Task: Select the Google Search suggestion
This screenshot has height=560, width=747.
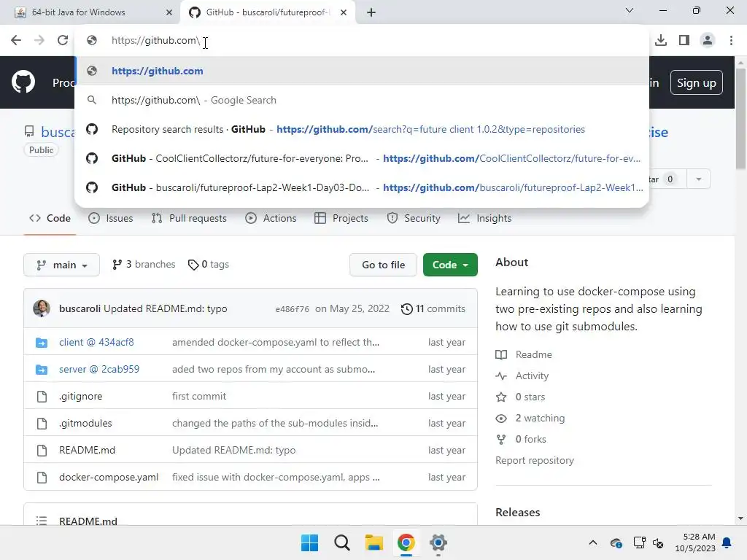Action: pyautogui.click(x=362, y=100)
